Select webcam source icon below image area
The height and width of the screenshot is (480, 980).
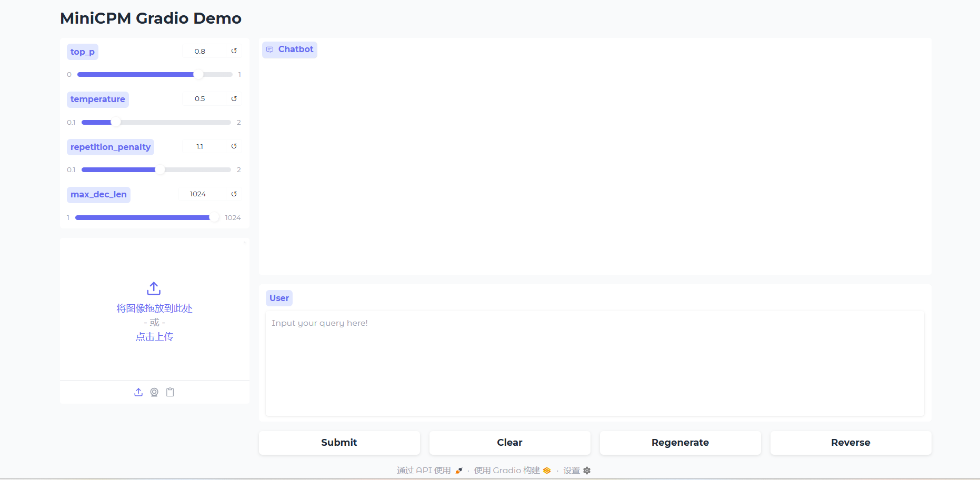154,392
